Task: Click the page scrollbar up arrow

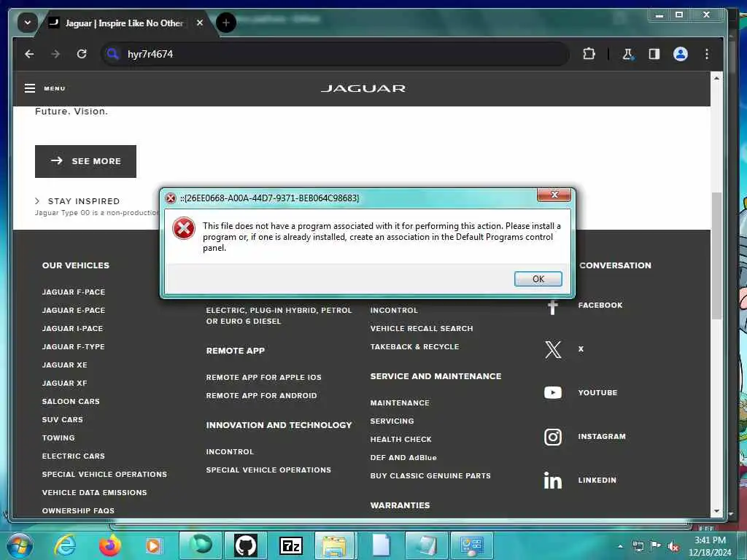Action: tap(716, 77)
